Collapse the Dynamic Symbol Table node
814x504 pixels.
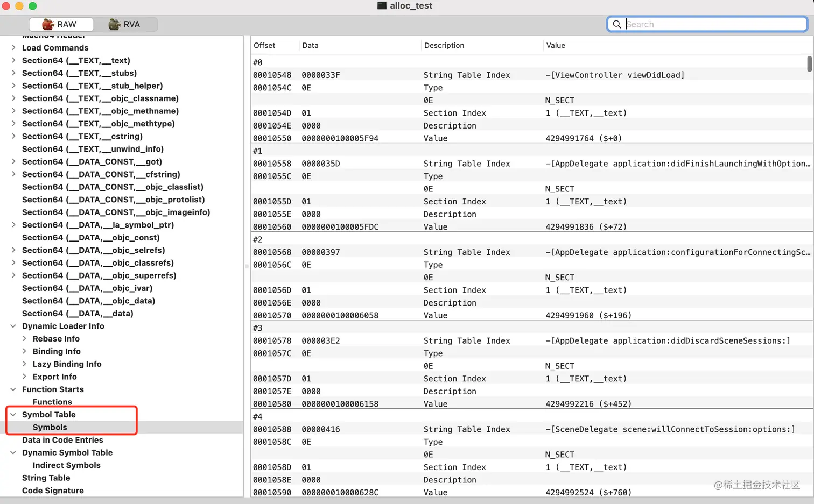13,452
